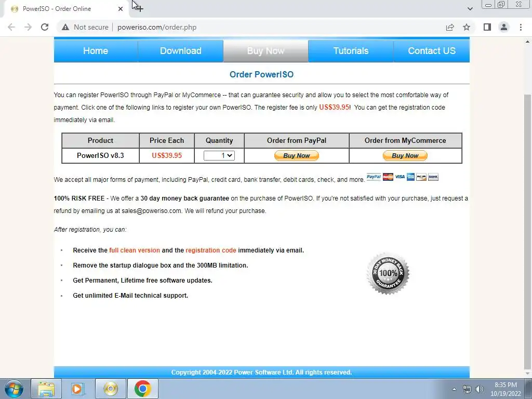This screenshot has height=399, width=532.
Task: Click the scrollbar up arrow
Action: (527, 42)
